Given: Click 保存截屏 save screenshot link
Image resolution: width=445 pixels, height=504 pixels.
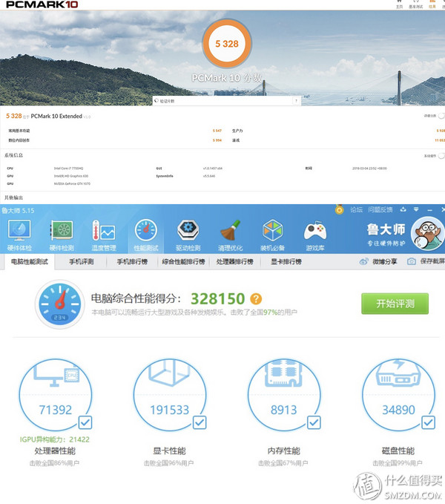Looking at the screenshot, I should pos(432,261).
